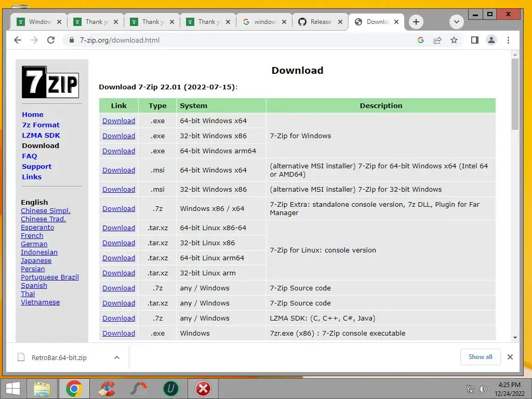Screen dimensions: 532x399
Task: Close the downloads bar
Action: coord(510,357)
